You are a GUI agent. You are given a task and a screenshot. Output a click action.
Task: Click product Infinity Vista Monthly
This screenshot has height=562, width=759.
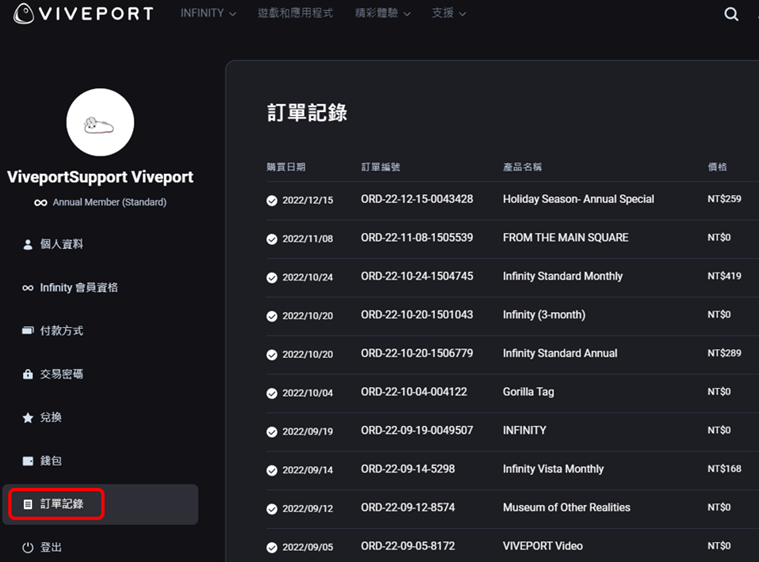coord(553,469)
